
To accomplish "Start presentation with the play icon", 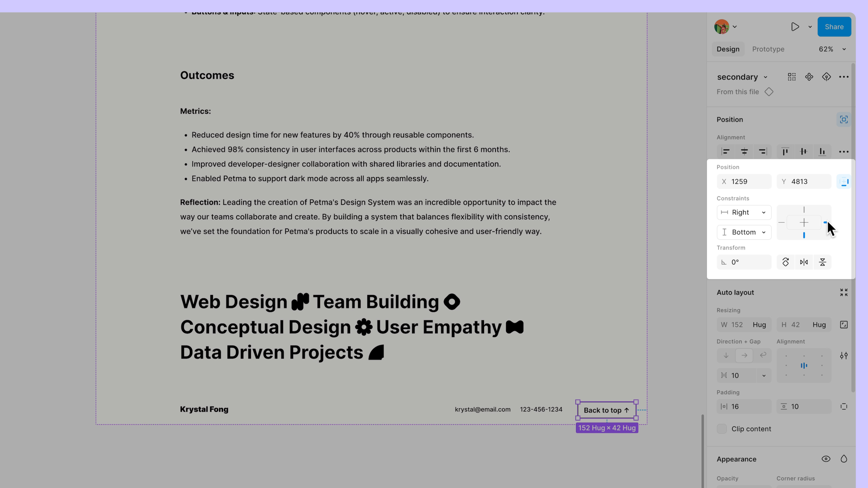I will click(795, 27).
